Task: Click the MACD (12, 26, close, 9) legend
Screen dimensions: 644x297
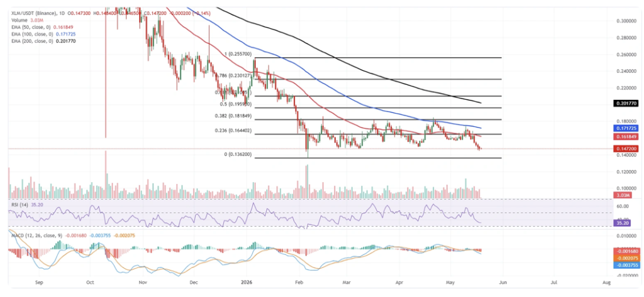Action: tap(37, 235)
